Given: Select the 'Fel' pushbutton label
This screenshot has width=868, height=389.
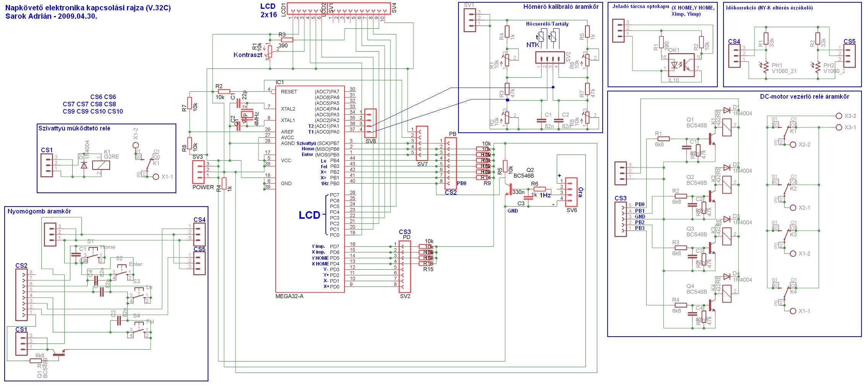Looking at the screenshot, I should click(x=150, y=322).
